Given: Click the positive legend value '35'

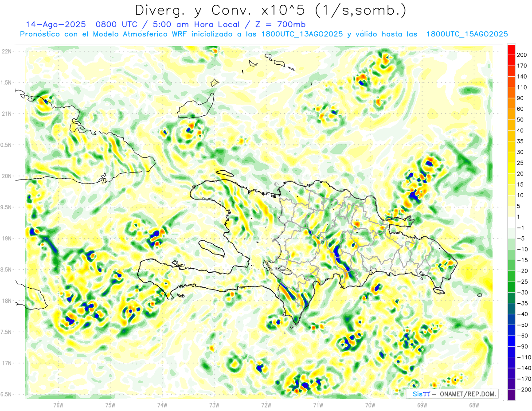Looking at the screenshot, I should click(521, 141).
